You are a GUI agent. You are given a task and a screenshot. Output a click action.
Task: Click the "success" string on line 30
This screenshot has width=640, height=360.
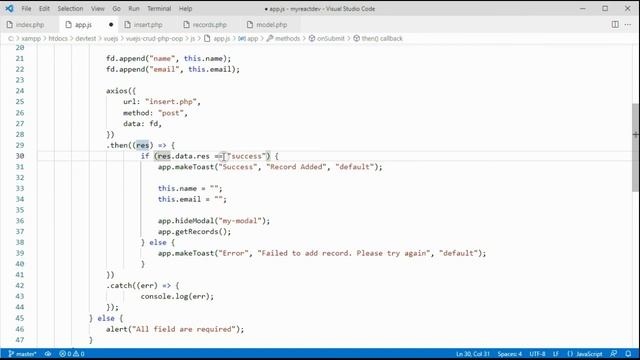point(246,156)
